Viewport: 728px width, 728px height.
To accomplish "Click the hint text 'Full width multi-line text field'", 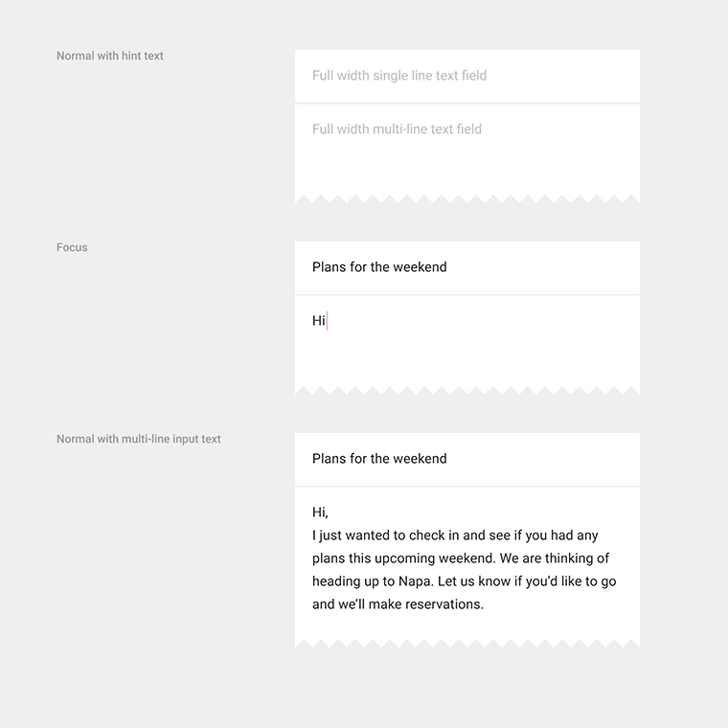I will 397,129.
